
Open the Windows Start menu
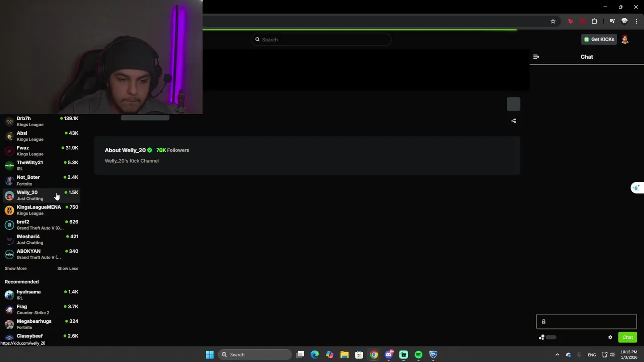point(209,355)
